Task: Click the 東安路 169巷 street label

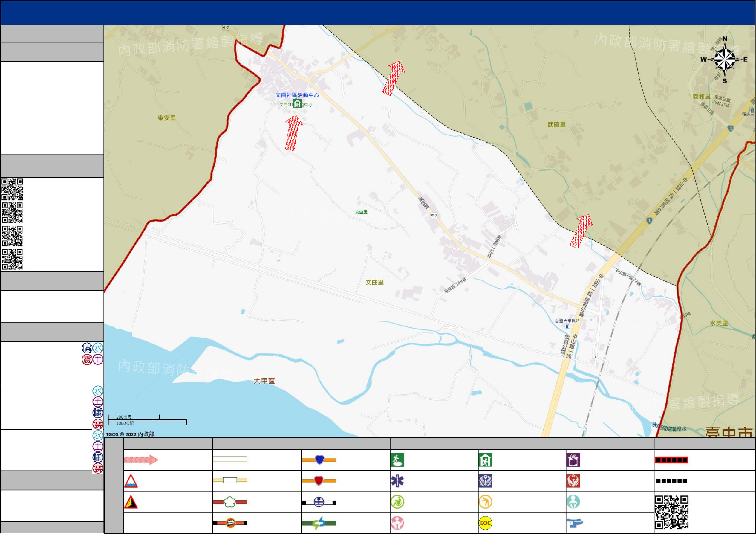Action: pyautogui.click(x=455, y=286)
